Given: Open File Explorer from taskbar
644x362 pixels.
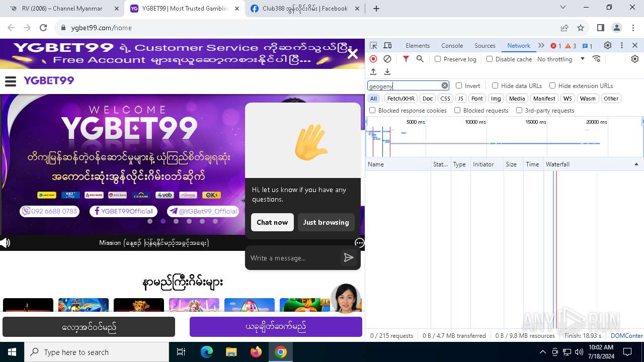Looking at the screenshot, I should [x=231, y=352].
